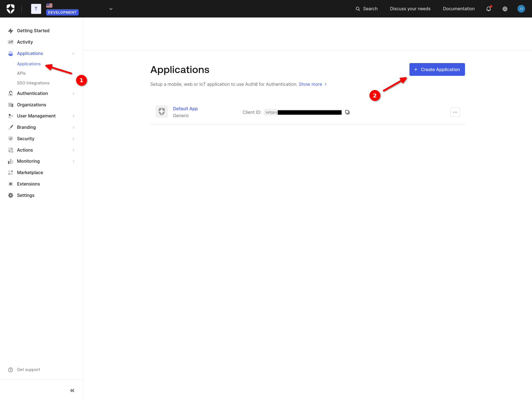The height and width of the screenshot is (401, 532).
Task: Click the Getting Started lightning icon
Action: point(11,31)
